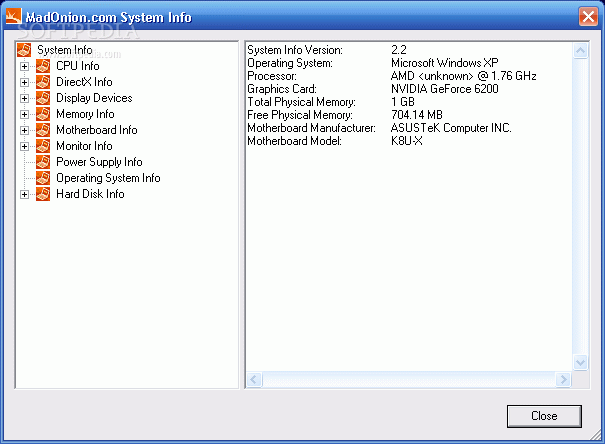
Task: Click the vertical scrollbar down arrow
Action: tap(580, 362)
